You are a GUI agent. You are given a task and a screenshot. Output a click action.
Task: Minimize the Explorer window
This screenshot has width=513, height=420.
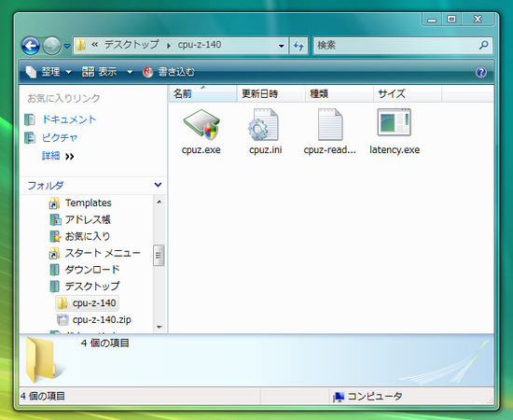tap(432, 20)
